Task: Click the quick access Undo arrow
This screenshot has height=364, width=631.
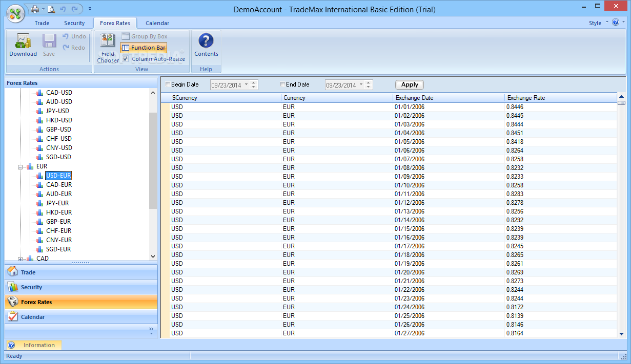Action: pos(63,9)
